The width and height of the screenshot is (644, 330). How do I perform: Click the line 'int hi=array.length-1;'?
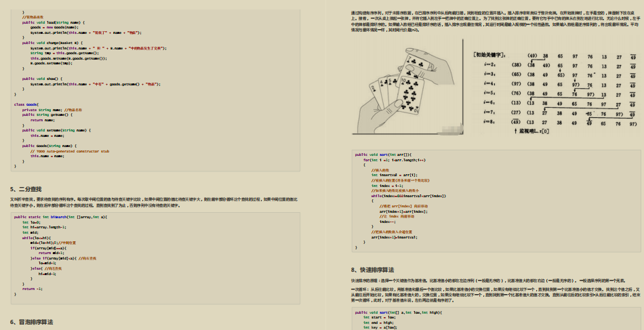44,227
